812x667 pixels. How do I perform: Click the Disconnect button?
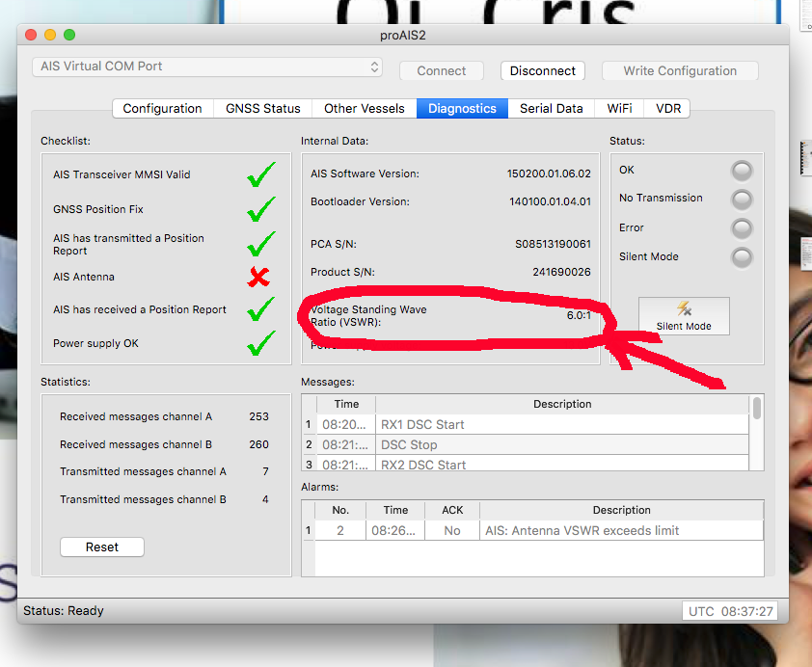pyautogui.click(x=543, y=71)
